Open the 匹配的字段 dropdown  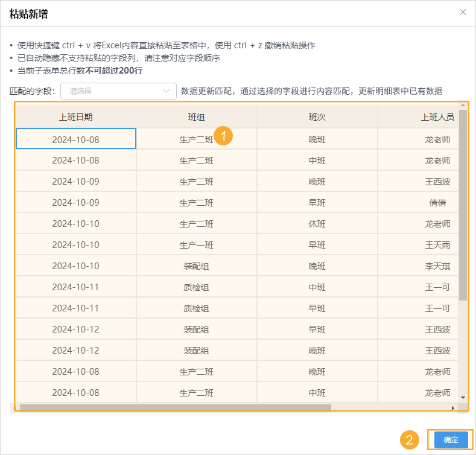(118, 91)
